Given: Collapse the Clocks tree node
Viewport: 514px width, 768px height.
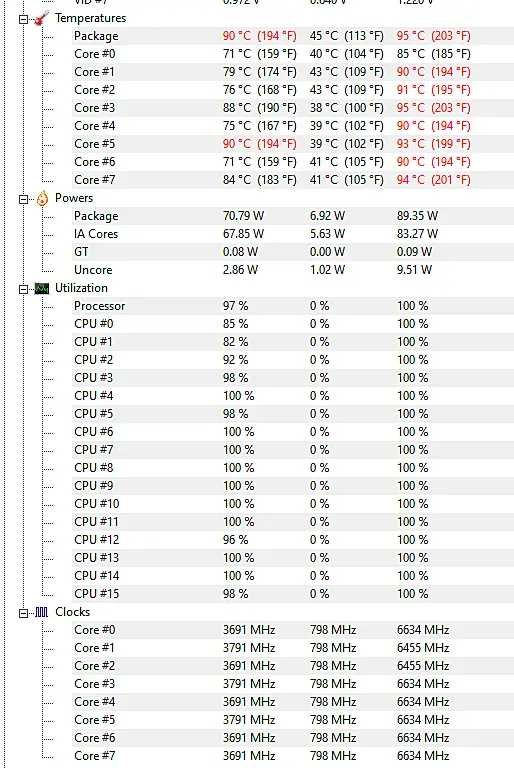Looking at the screenshot, I should point(24,613).
